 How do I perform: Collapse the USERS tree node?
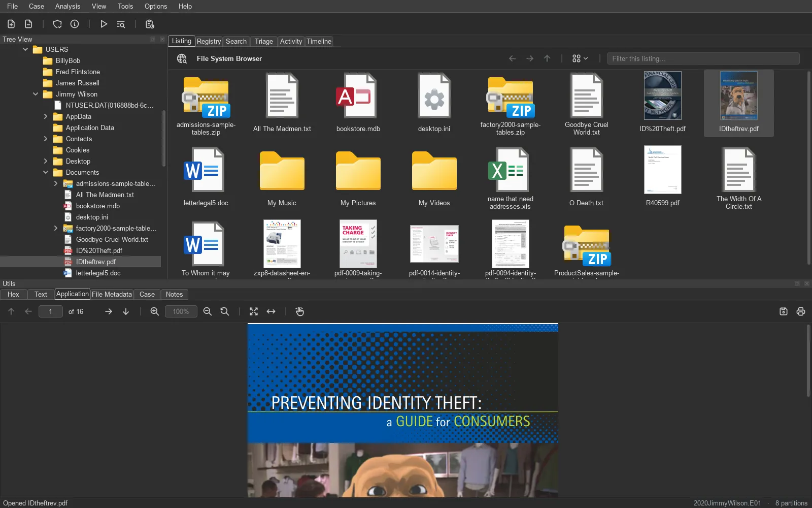coord(25,49)
